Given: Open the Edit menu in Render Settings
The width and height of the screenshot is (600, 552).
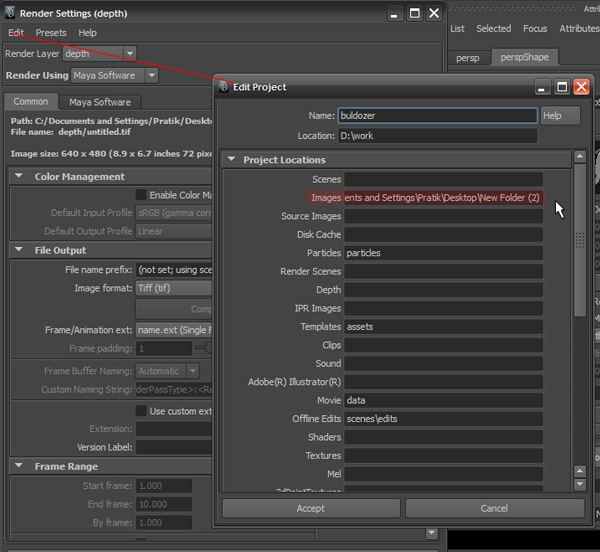Looking at the screenshot, I should click(16, 33).
